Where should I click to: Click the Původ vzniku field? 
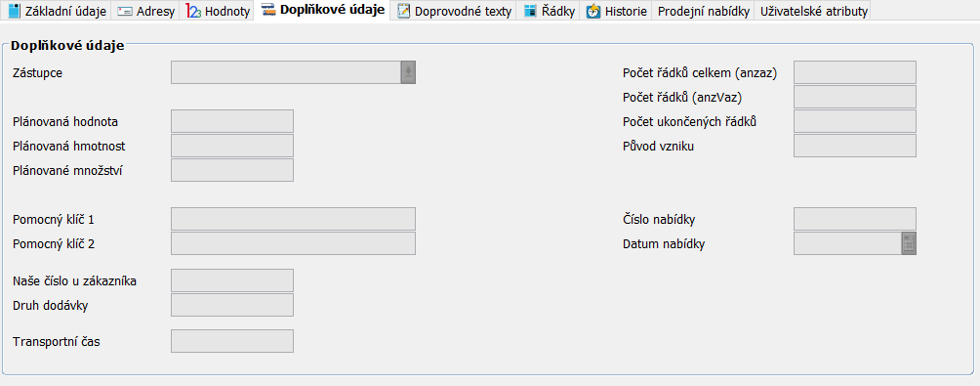[x=855, y=146]
